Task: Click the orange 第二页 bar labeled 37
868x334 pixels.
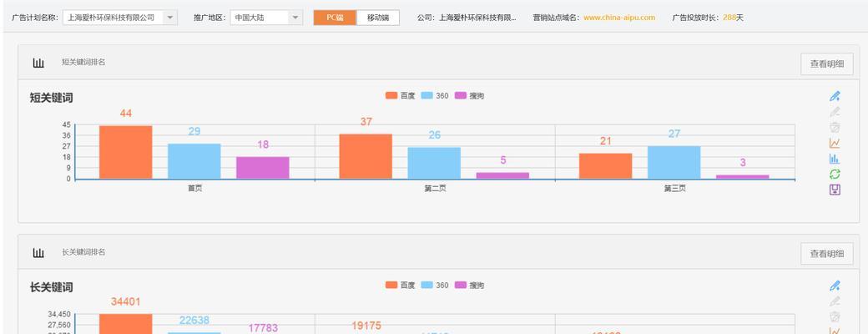Action: (x=366, y=156)
